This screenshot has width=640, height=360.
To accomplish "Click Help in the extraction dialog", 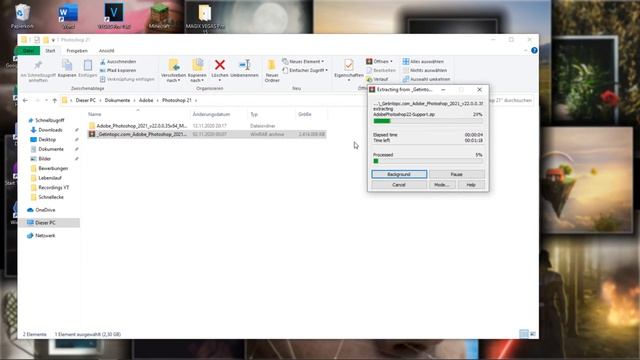I will 471,185.
